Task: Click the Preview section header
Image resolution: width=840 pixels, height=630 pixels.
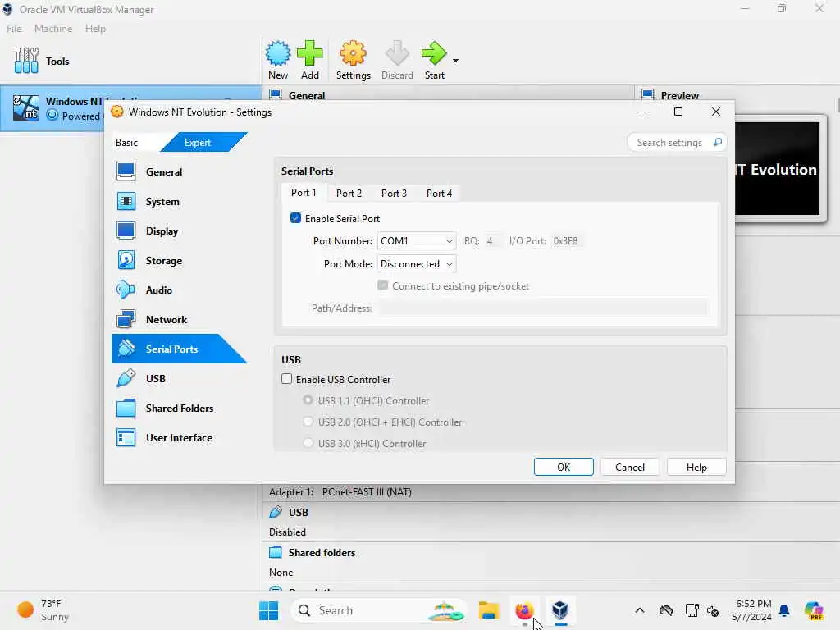Action: point(679,95)
